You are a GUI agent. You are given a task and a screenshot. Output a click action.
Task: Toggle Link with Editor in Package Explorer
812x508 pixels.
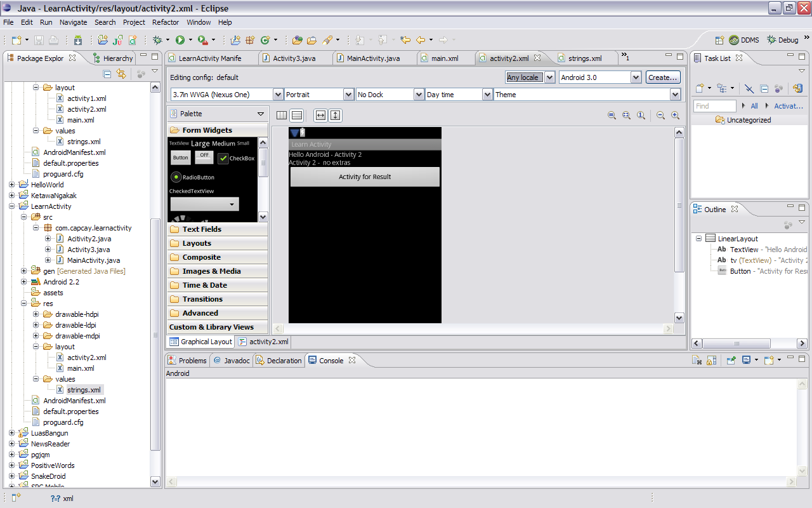coord(121,74)
